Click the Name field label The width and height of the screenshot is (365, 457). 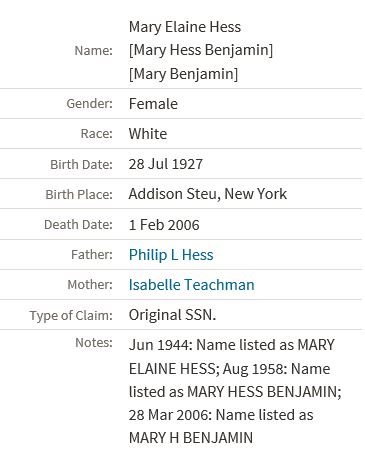pos(94,51)
